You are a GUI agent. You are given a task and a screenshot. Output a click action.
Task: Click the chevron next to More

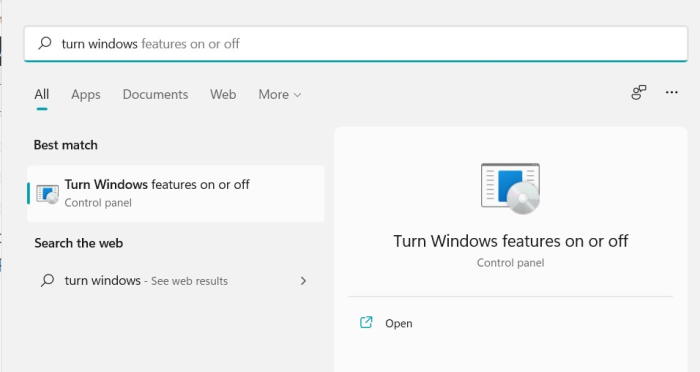(297, 95)
